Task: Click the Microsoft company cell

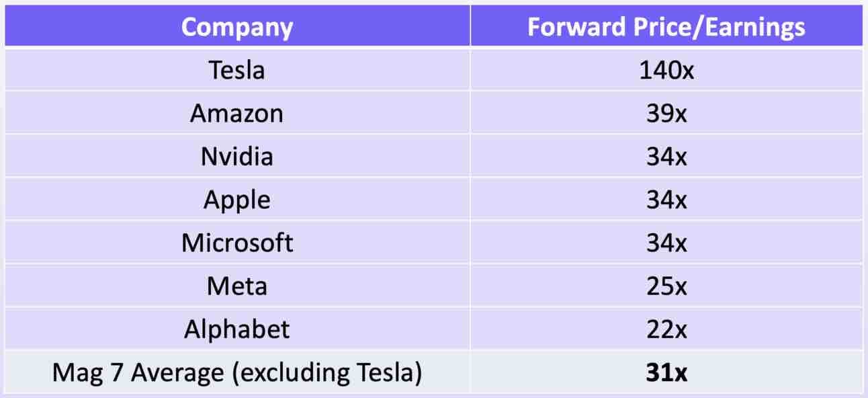Action: point(237,243)
